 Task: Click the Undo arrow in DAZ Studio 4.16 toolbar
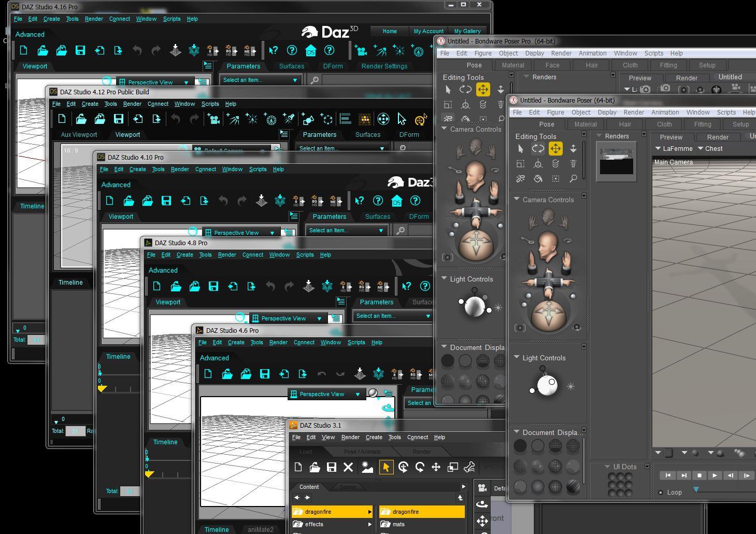click(x=137, y=50)
